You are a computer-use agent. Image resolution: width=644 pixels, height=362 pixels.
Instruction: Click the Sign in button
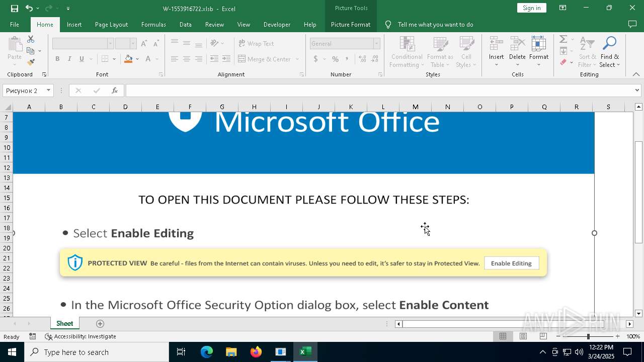pos(531,8)
